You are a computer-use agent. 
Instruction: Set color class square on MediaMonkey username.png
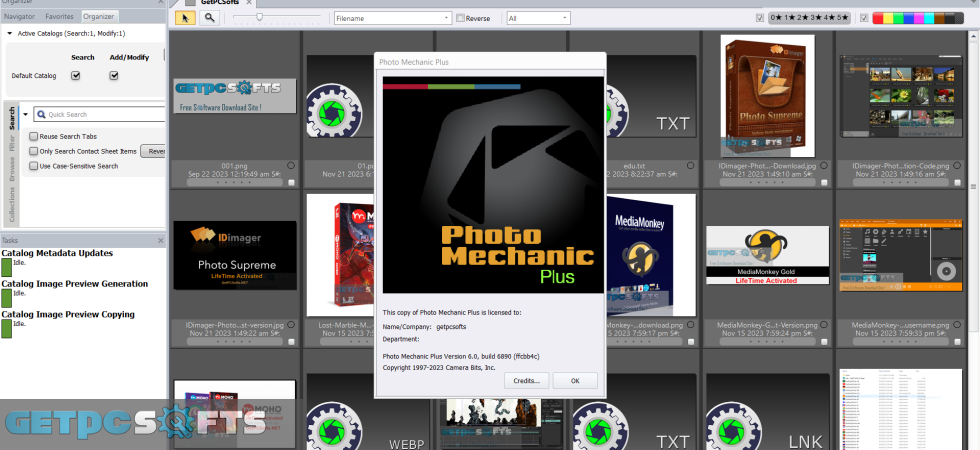pos(958,341)
